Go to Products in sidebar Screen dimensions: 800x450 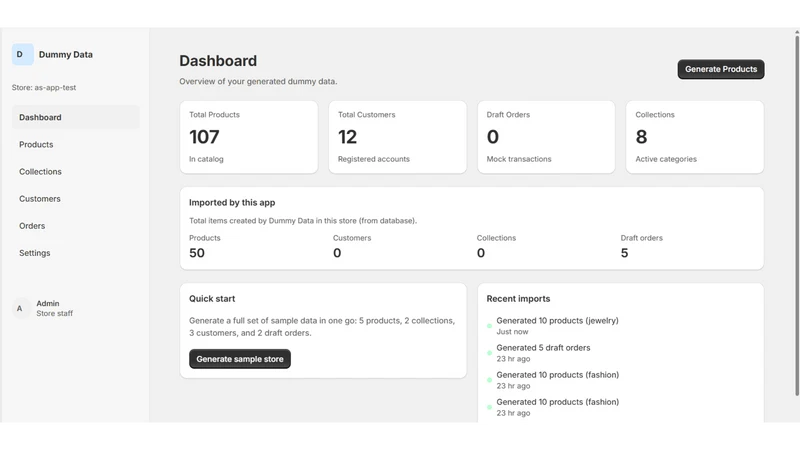76,144
